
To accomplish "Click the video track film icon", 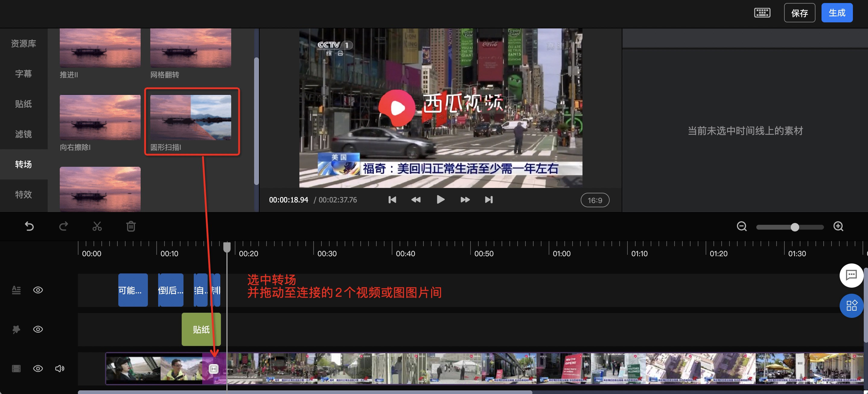I will (16, 368).
